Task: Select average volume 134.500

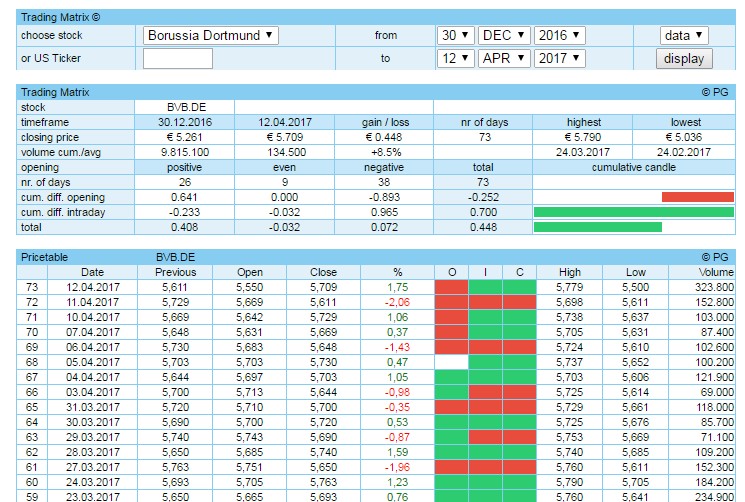Action: tap(287, 152)
